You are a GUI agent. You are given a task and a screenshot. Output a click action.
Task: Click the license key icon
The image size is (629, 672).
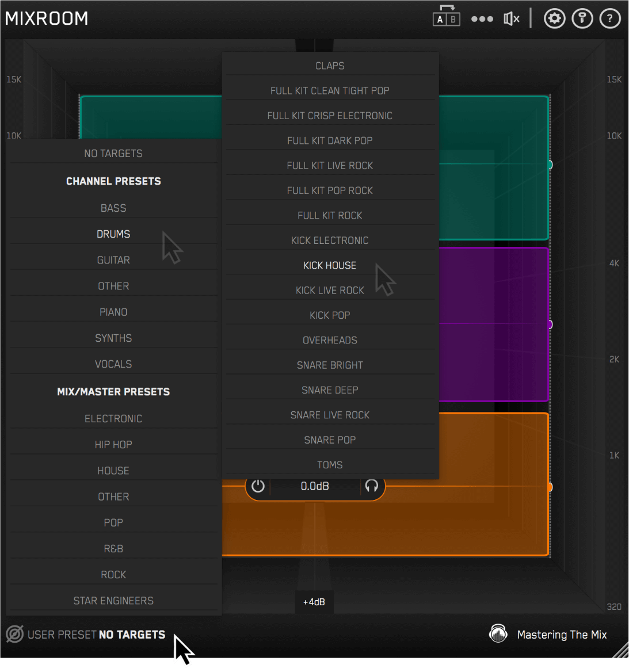pos(582,19)
